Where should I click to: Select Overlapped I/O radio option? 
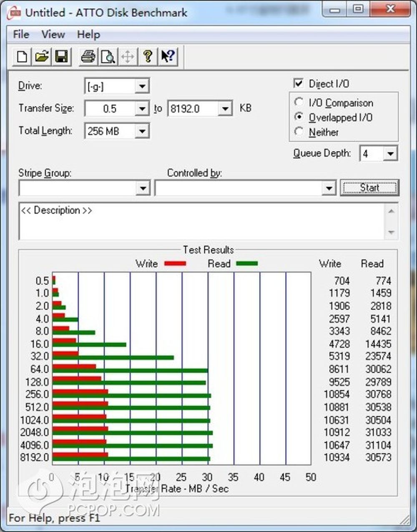[299, 117]
